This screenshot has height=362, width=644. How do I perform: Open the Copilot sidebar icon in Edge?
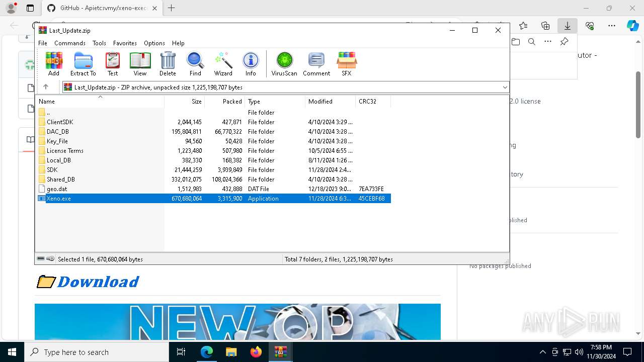click(632, 26)
